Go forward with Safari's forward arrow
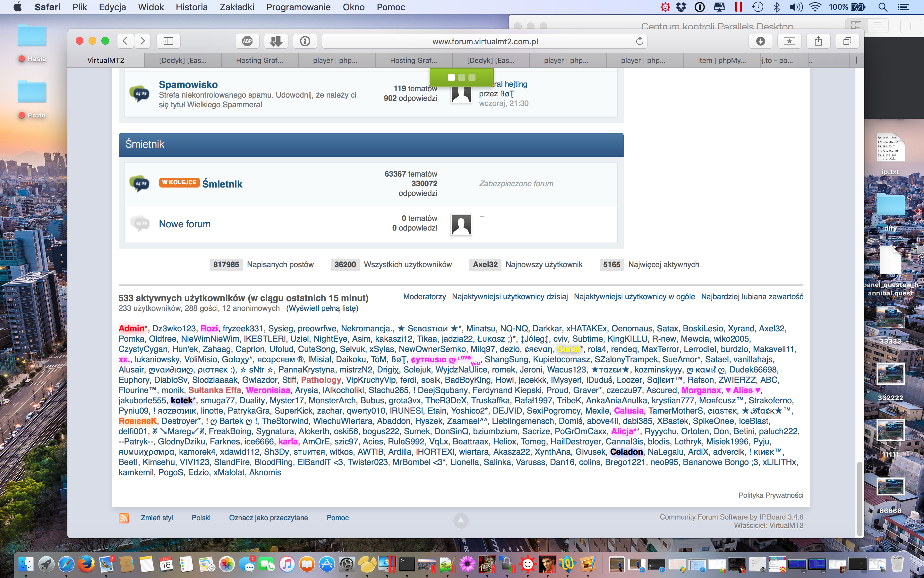Viewport: 924px width, 578px height. [x=142, y=41]
